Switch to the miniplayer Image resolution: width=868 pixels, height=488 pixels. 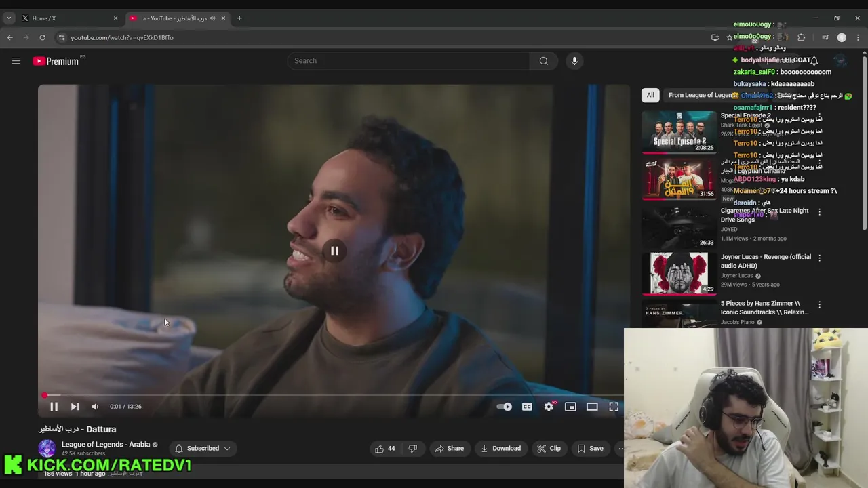pyautogui.click(x=570, y=407)
